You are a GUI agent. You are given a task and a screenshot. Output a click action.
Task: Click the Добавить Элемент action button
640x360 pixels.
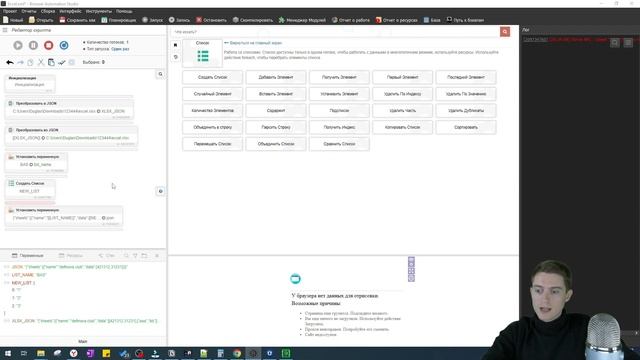[276, 77]
